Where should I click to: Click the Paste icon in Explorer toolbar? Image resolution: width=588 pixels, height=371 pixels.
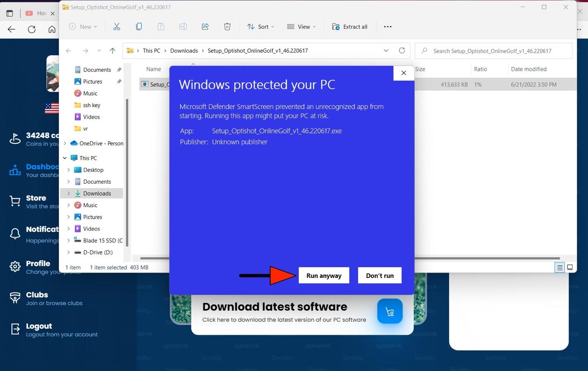(161, 27)
